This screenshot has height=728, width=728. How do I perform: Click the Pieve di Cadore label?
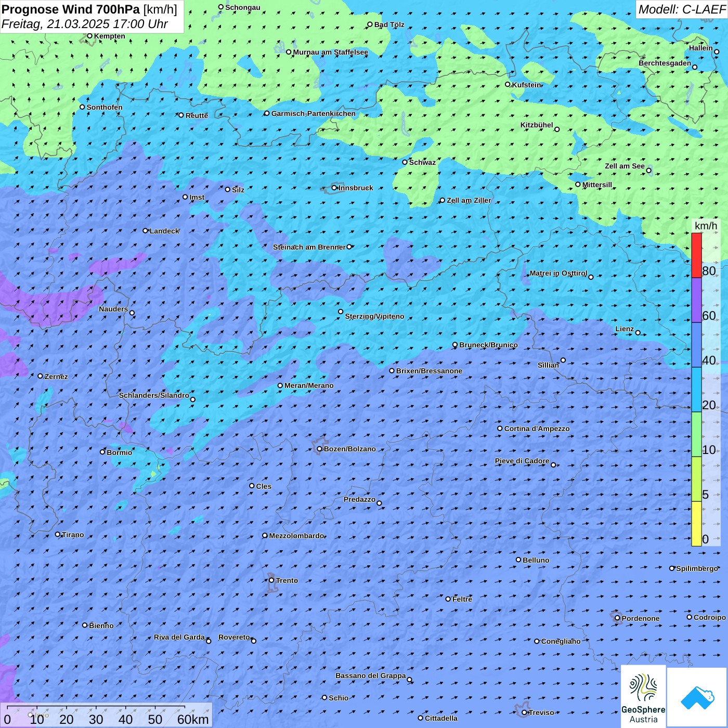(522, 461)
